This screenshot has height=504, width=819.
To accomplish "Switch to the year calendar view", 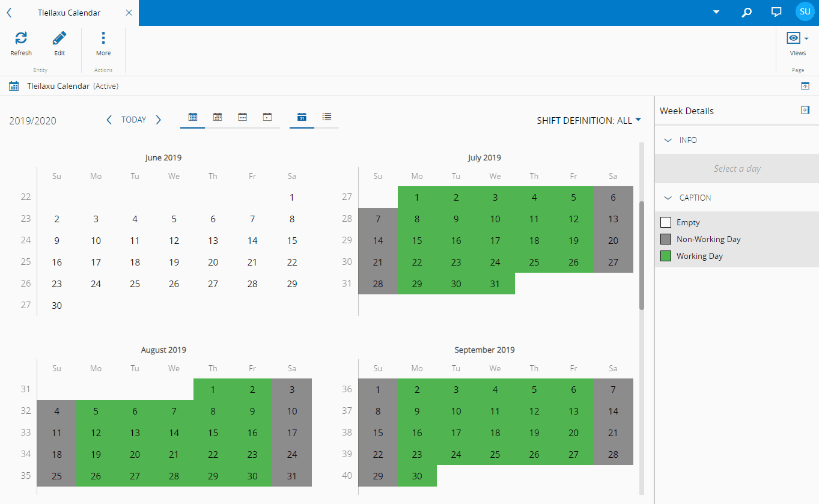I will (193, 117).
